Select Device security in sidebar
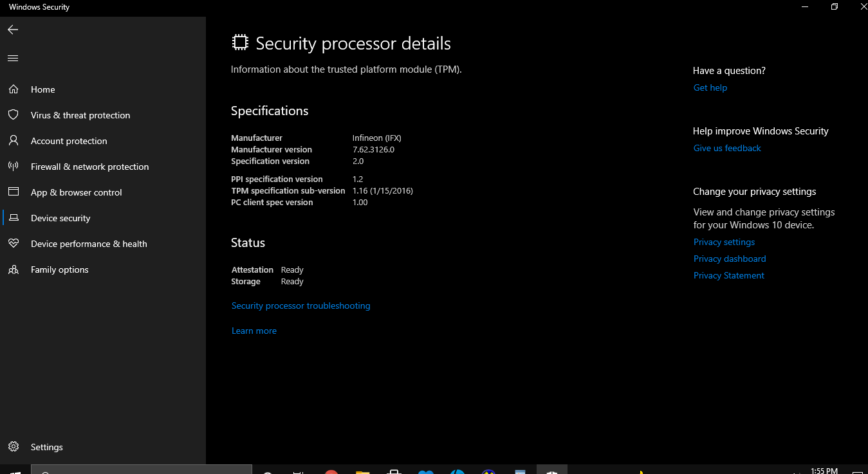 click(103, 218)
